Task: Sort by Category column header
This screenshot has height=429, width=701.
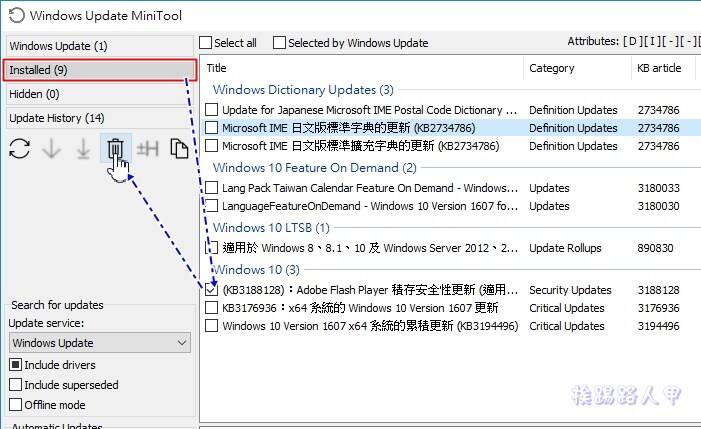Action: [x=577, y=68]
